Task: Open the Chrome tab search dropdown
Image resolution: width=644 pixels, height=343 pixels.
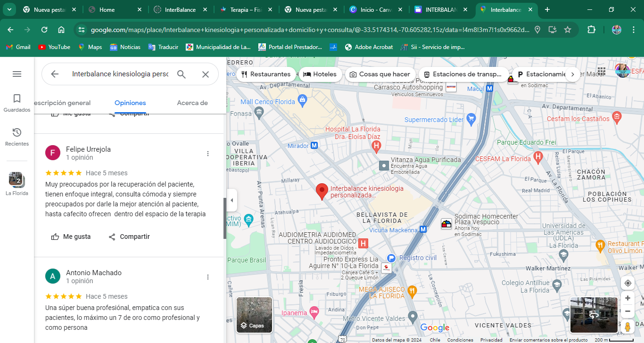Action: pyautogui.click(x=9, y=9)
